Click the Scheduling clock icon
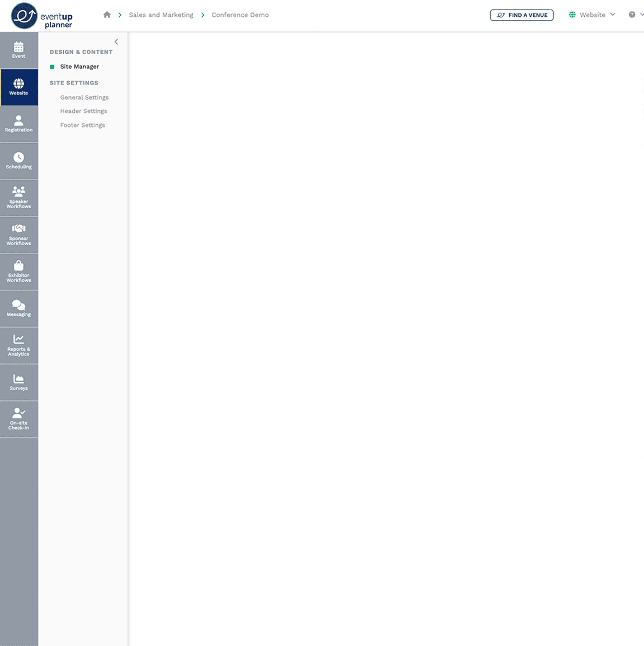The width and height of the screenshot is (644, 646). pyautogui.click(x=18, y=161)
